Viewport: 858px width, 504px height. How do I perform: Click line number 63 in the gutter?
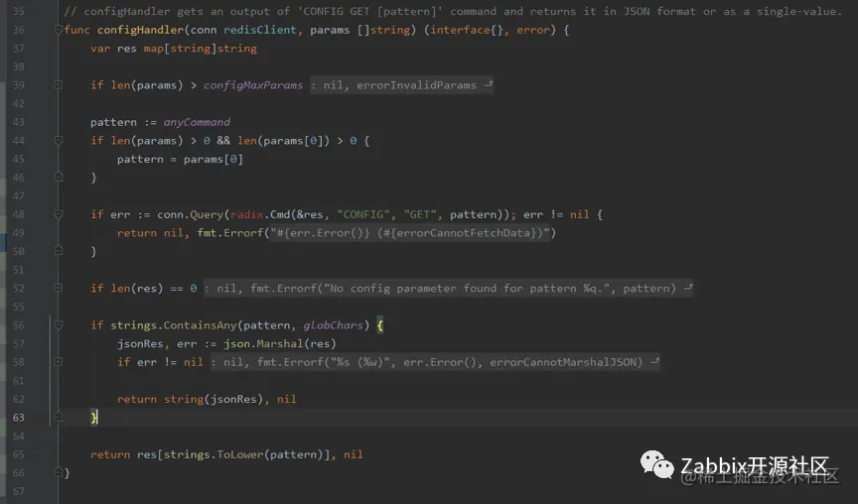pos(19,418)
